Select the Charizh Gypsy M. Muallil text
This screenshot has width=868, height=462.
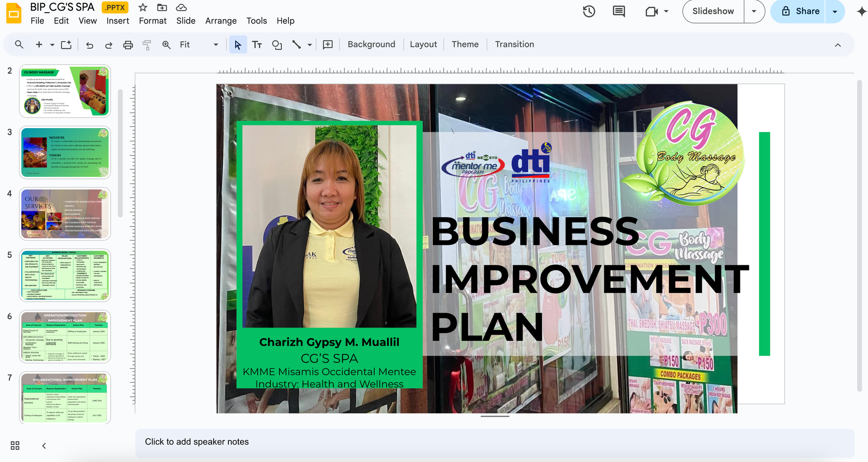[x=329, y=342]
